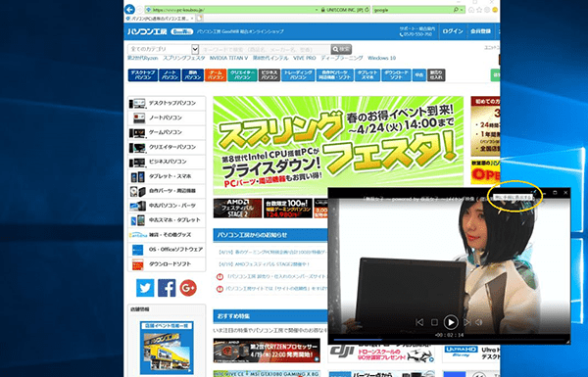
Task: Open 雑貨・その他グッズ in the left sidebar
Action: pos(167,235)
